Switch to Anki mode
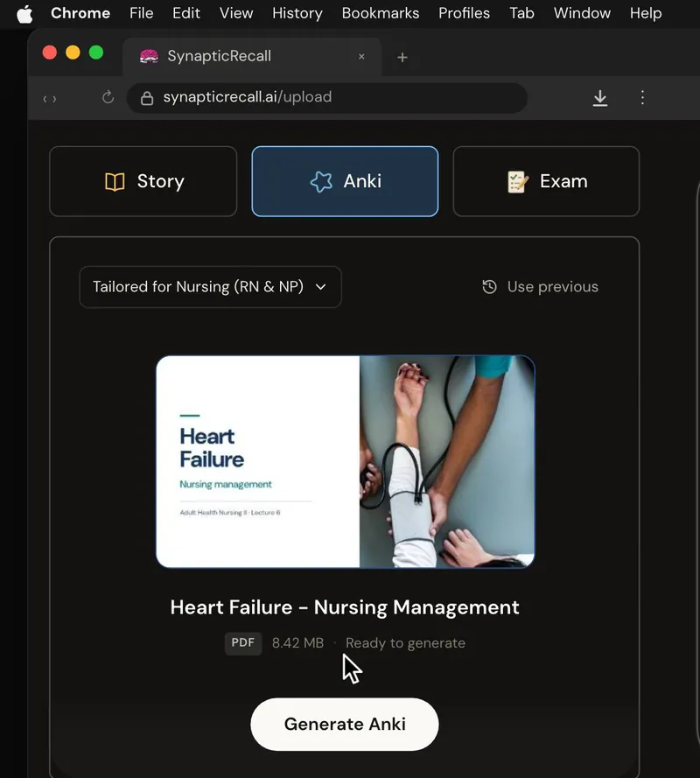This screenshot has height=778, width=700. point(345,182)
